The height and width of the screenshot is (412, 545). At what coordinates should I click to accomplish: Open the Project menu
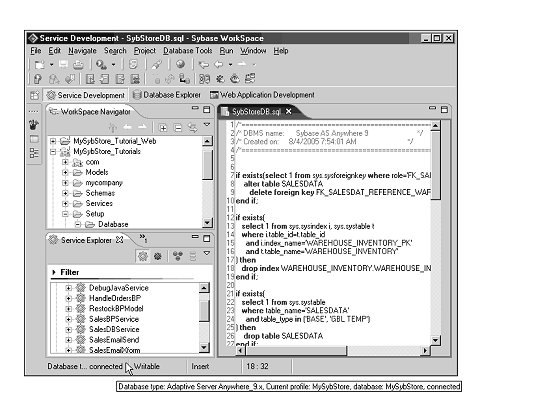click(x=145, y=51)
